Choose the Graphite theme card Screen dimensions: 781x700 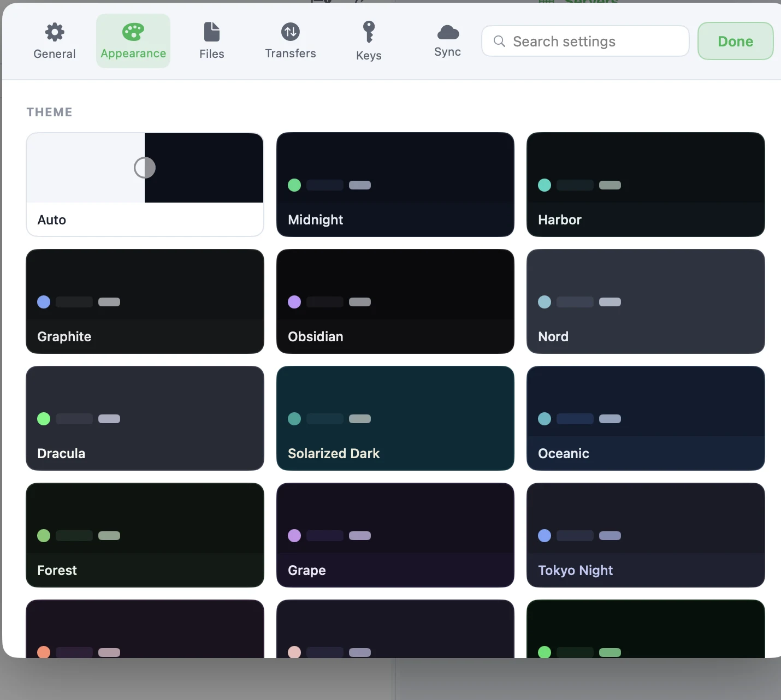[145, 301]
